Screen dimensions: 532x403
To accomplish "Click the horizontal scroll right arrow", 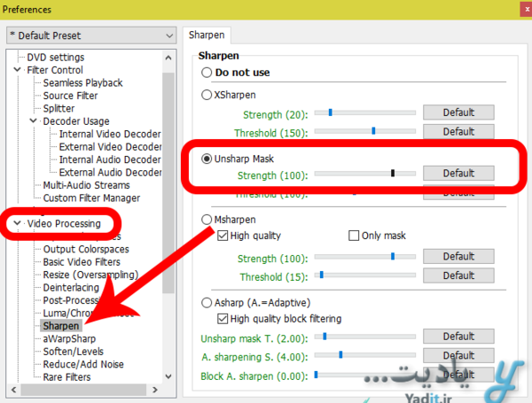I will [x=155, y=390].
